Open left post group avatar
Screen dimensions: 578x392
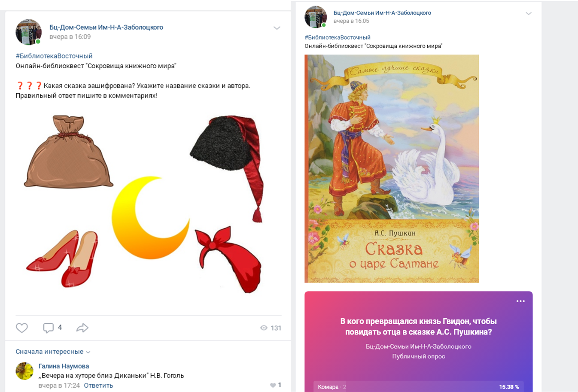[28, 32]
